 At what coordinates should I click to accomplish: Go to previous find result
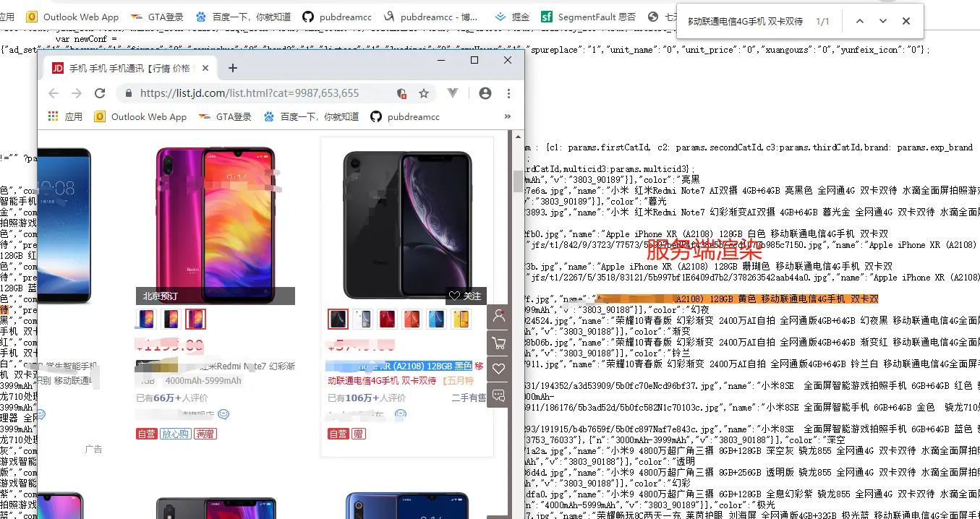tap(859, 21)
